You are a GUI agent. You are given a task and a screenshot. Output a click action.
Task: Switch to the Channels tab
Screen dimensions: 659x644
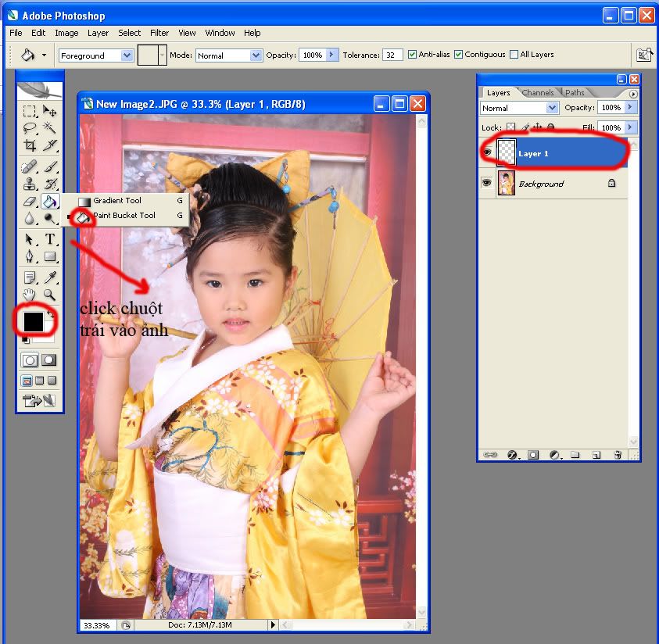[538, 92]
